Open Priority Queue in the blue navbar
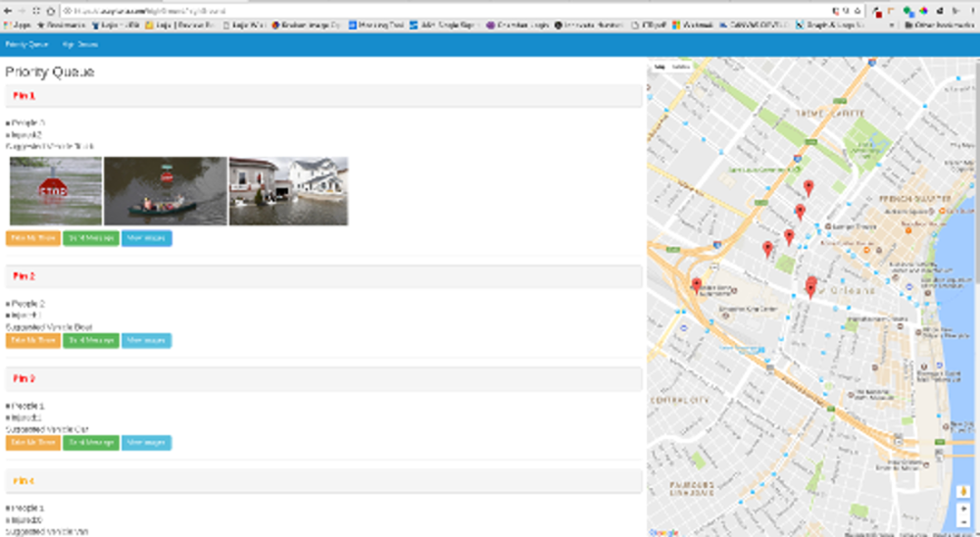This screenshot has height=537, width=980. 26,44
